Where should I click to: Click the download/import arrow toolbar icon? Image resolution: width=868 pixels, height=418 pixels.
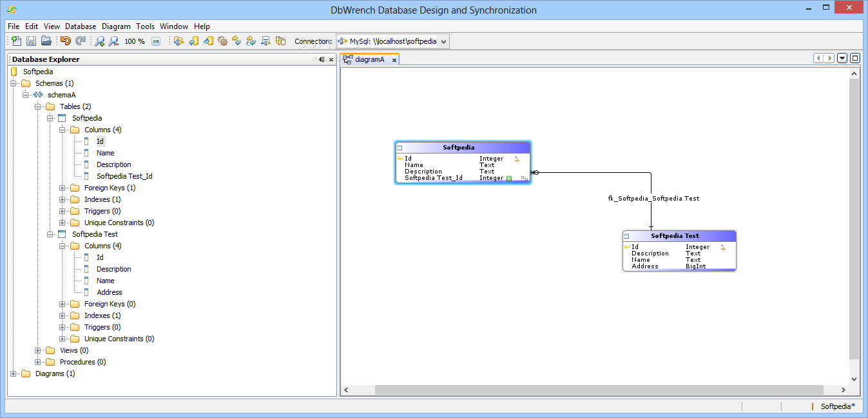pyautogui.click(x=266, y=41)
